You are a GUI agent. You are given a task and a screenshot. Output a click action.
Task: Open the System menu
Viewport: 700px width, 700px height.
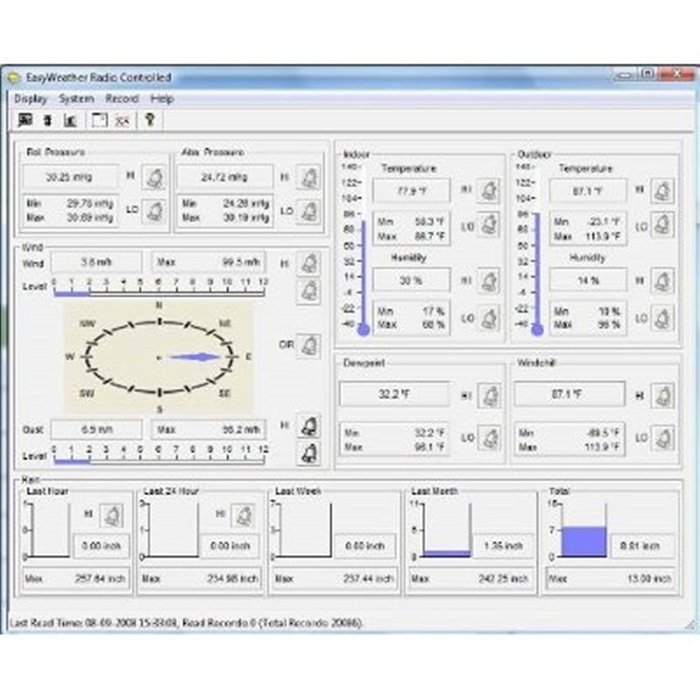(x=76, y=99)
